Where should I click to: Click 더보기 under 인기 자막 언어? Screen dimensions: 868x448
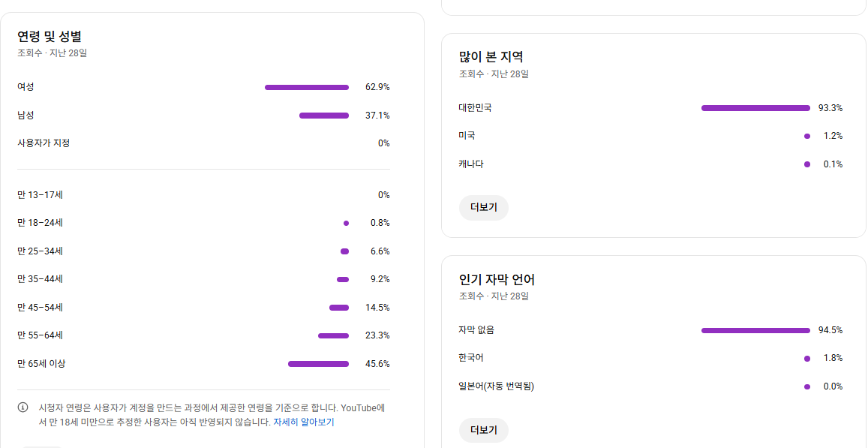coord(483,430)
